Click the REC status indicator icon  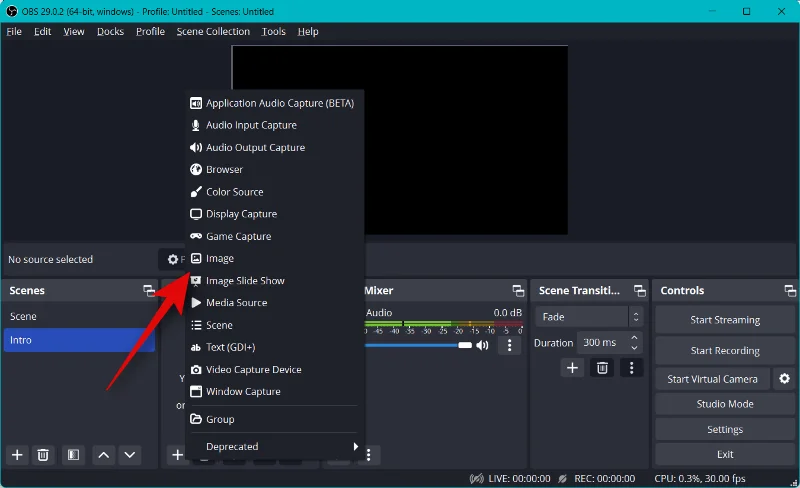tap(562, 479)
